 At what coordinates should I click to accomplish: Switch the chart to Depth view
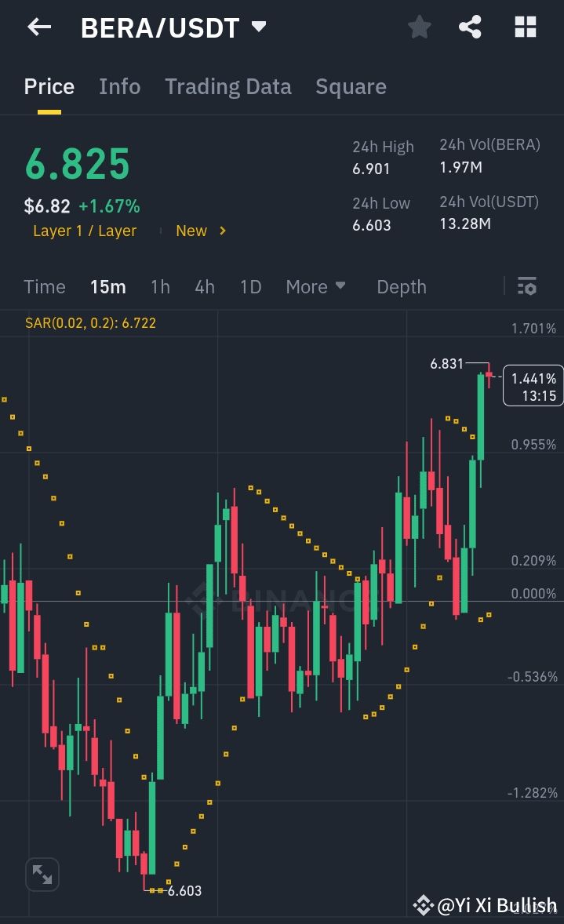click(401, 287)
